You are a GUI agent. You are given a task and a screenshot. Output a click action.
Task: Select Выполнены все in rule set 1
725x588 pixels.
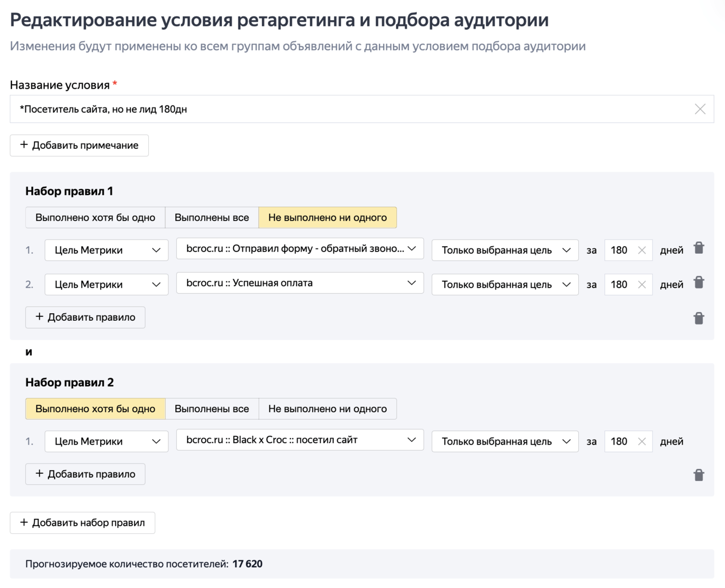point(212,217)
